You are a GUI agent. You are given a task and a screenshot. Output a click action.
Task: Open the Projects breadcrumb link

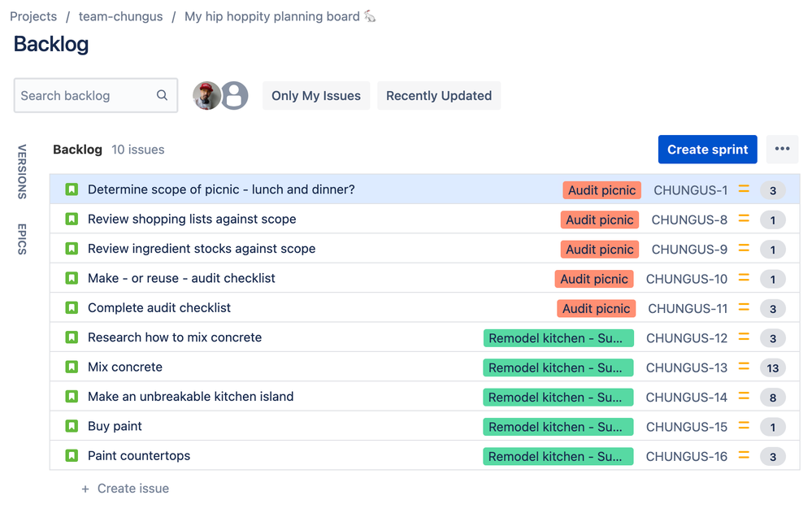point(33,16)
